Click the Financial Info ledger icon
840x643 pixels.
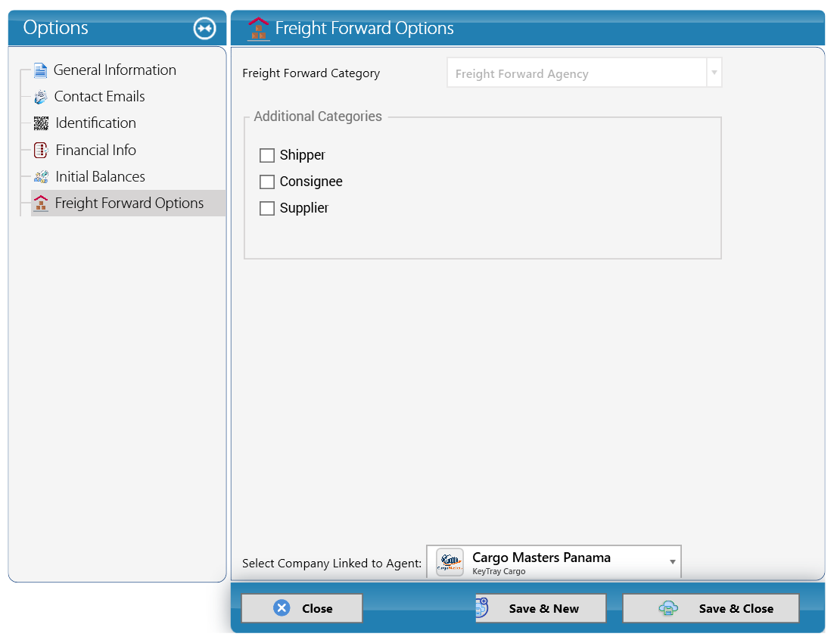tap(42, 150)
